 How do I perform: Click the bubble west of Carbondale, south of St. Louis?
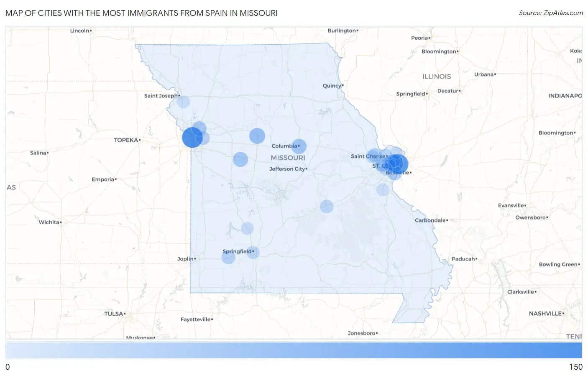383,190
